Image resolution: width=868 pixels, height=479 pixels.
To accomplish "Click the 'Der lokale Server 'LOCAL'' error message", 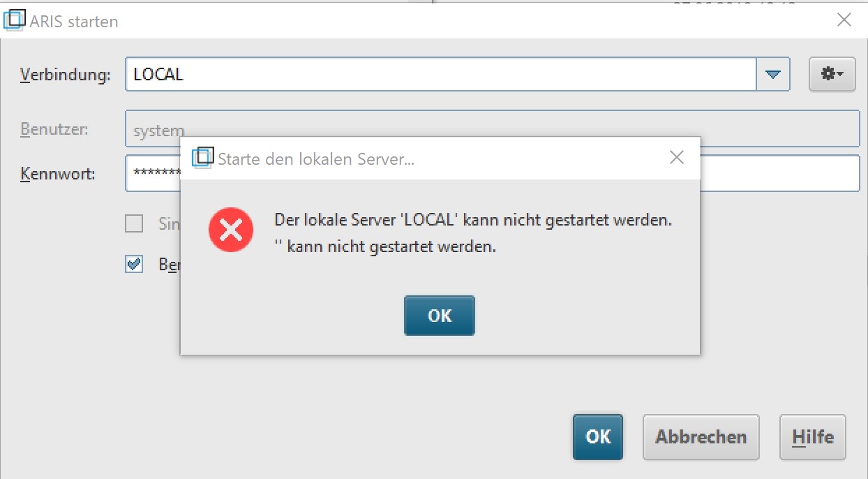I will [473, 220].
